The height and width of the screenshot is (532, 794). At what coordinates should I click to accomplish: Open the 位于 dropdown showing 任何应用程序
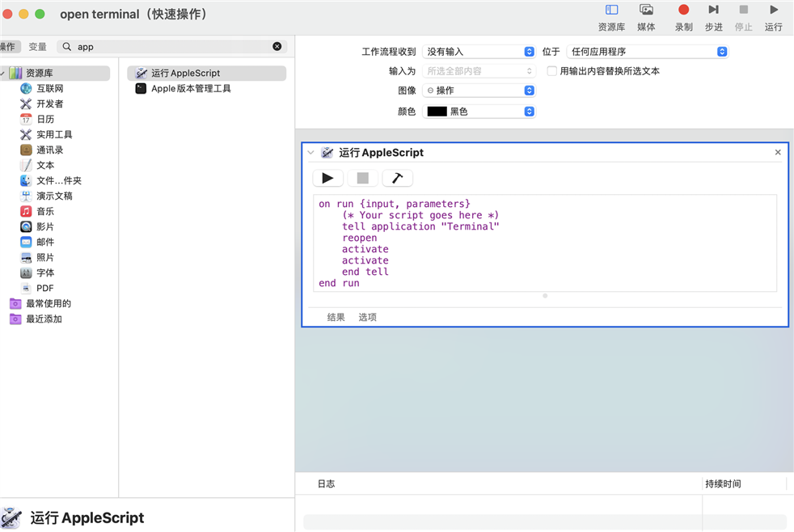[x=648, y=52]
